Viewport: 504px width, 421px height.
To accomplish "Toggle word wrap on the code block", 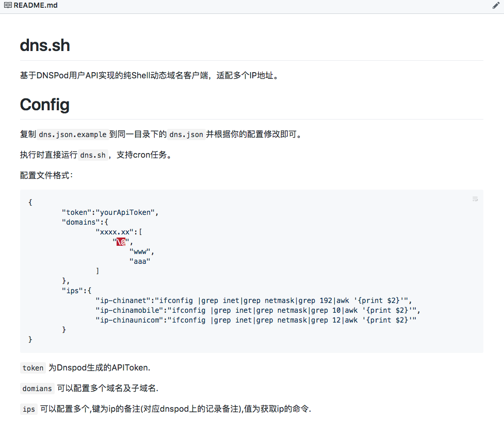I will (x=475, y=199).
